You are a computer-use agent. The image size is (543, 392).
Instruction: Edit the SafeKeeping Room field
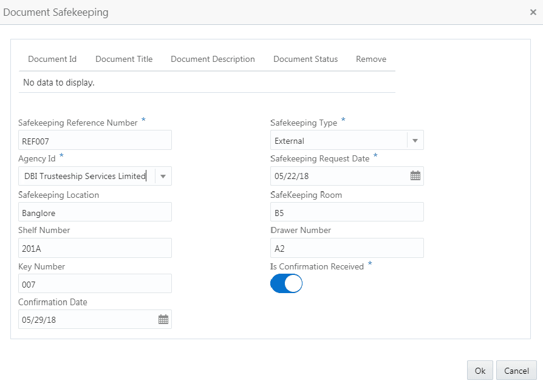point(347,212)
